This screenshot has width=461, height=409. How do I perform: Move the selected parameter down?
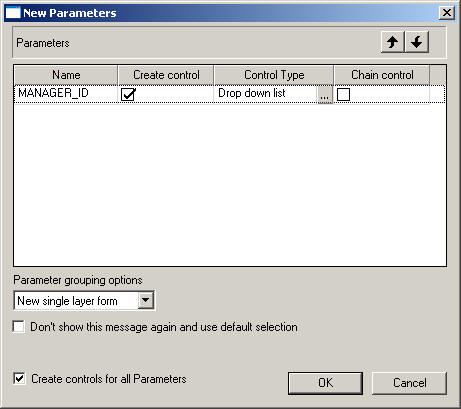pos(417,42)
